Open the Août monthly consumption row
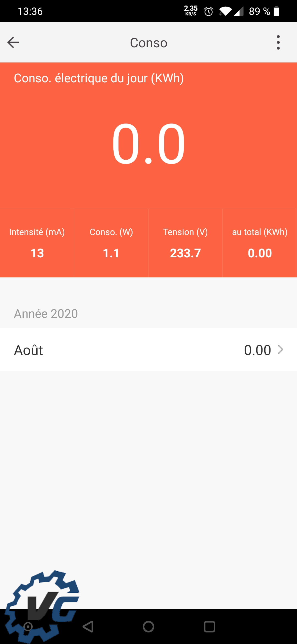297x644 pixels. coord(148,350)
